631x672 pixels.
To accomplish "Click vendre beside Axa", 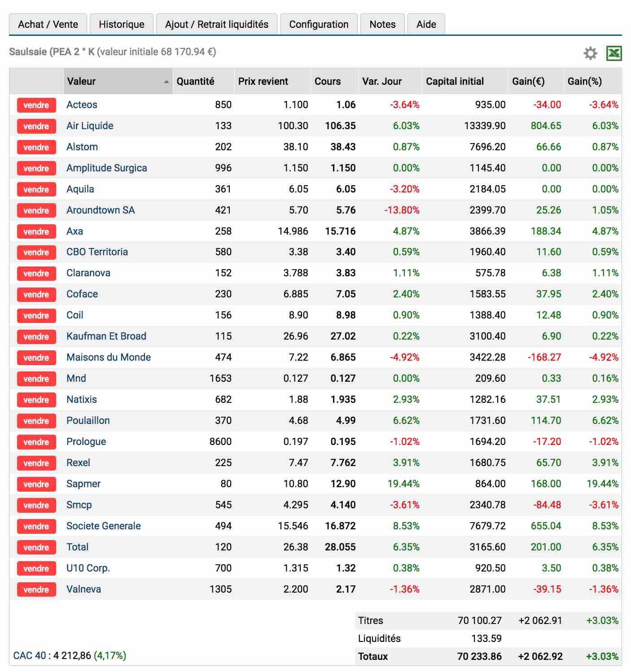I will tap(36, 231).
